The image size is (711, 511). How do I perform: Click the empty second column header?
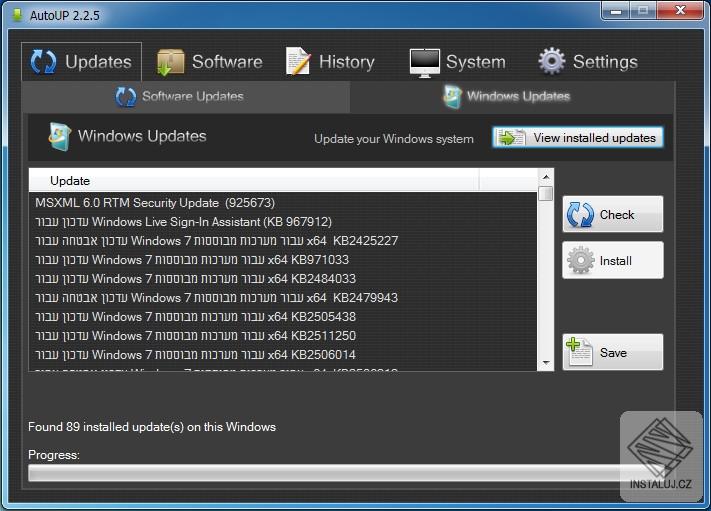point(508,180)
